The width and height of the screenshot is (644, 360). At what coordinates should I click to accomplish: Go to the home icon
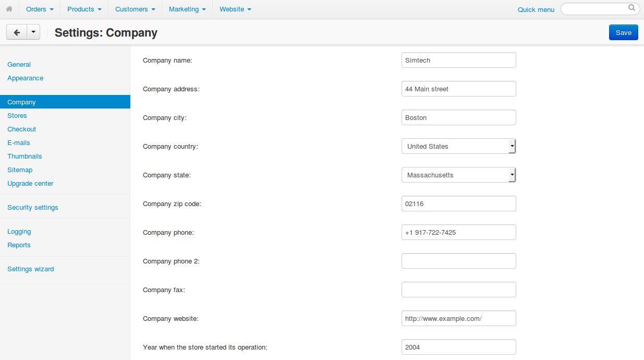tap(9, 9)
